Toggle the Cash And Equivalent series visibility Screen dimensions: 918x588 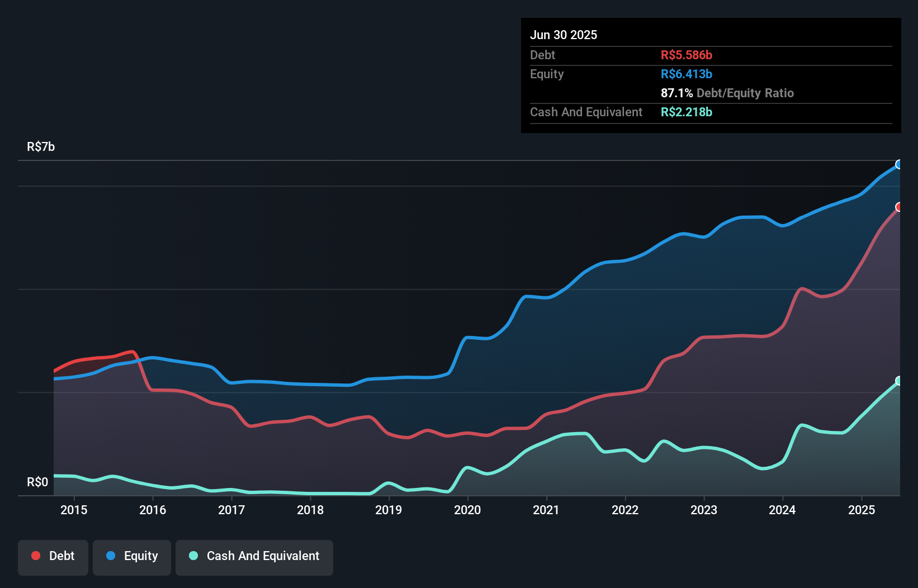[254, 556]
